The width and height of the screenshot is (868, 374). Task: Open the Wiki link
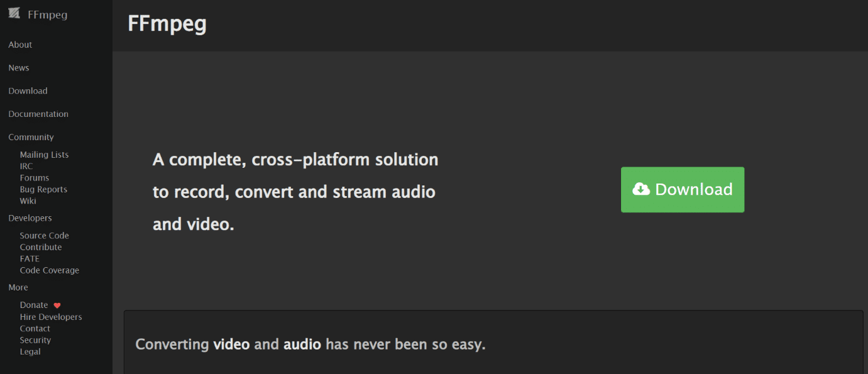[x=28, y=201]
